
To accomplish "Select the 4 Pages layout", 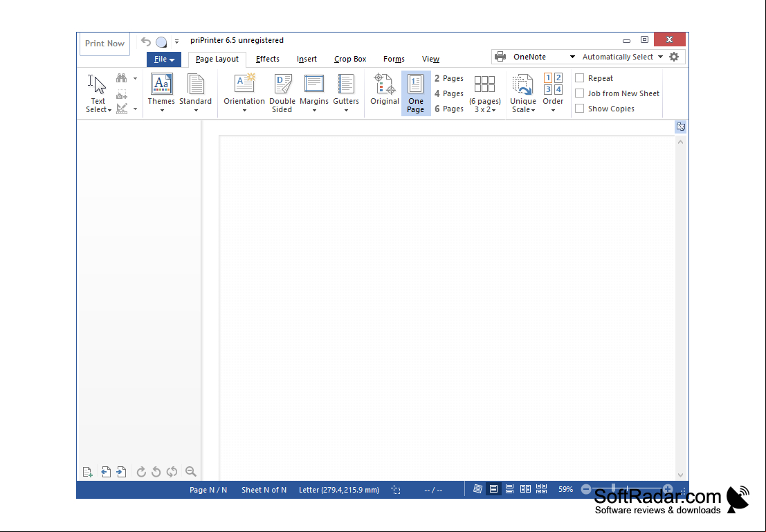I will [449, 93].
